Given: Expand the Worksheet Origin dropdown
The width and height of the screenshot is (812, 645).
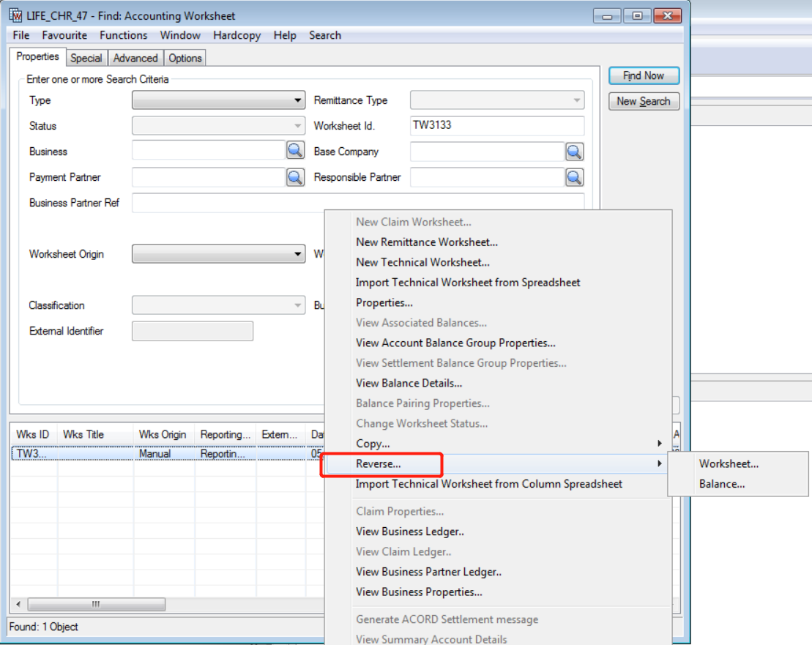Looking at the screenshot, I should point(298,254).
